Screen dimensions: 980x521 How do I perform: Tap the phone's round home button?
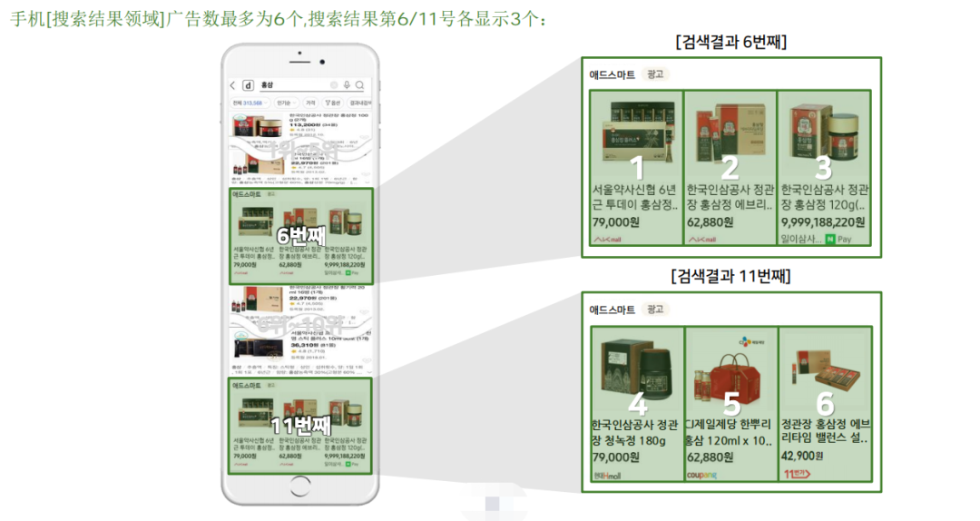300,486
